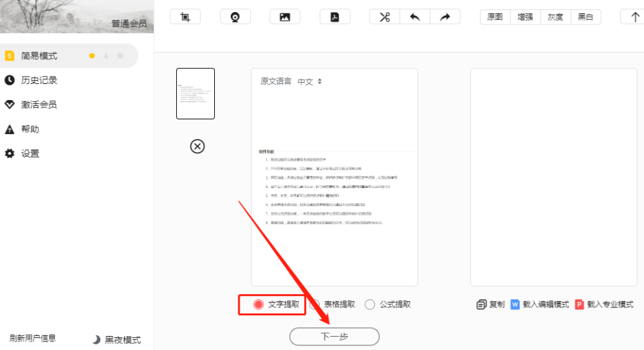644x350 pixels.
Task: Select the 表格提取 radio option
Action: (314, 305)
